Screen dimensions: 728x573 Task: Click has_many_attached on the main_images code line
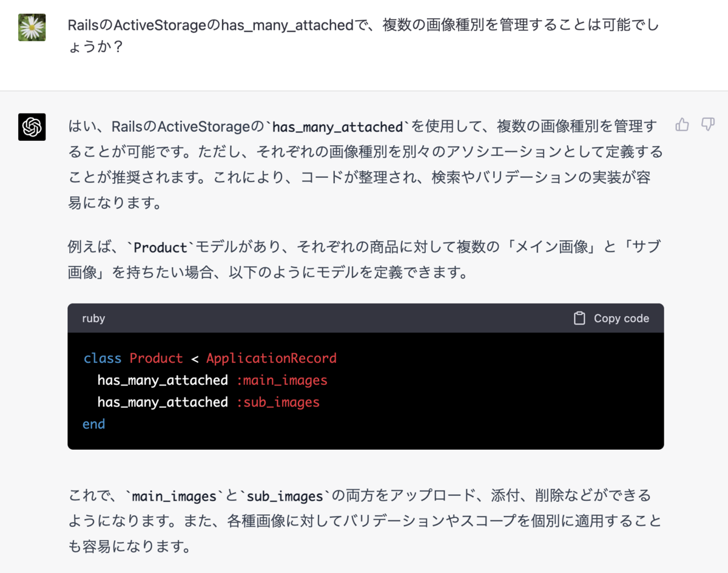(163, 380)
